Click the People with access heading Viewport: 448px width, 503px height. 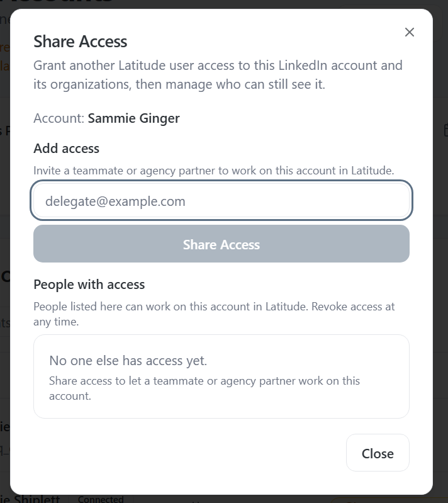coord(89,285)
